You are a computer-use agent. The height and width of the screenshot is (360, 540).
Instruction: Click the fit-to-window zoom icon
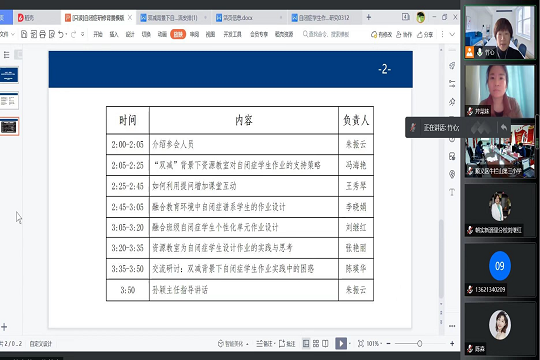coord(361,343)
